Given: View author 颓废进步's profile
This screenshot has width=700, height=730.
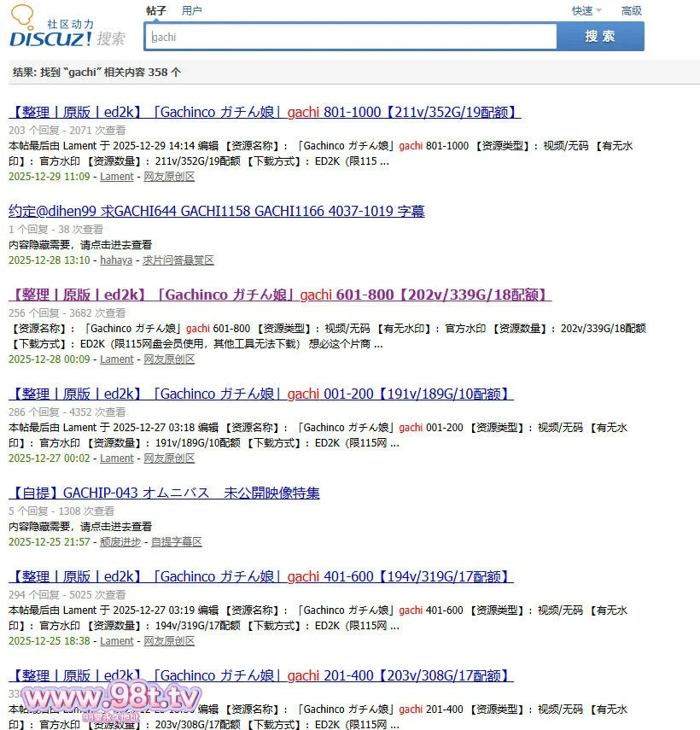Looking at the screenshot, I should (120, 542).
